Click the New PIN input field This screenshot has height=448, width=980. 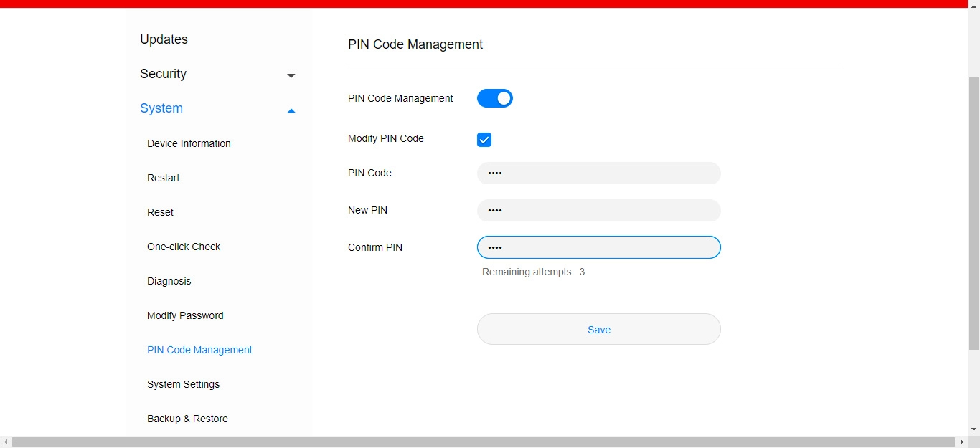click(598, 210)
